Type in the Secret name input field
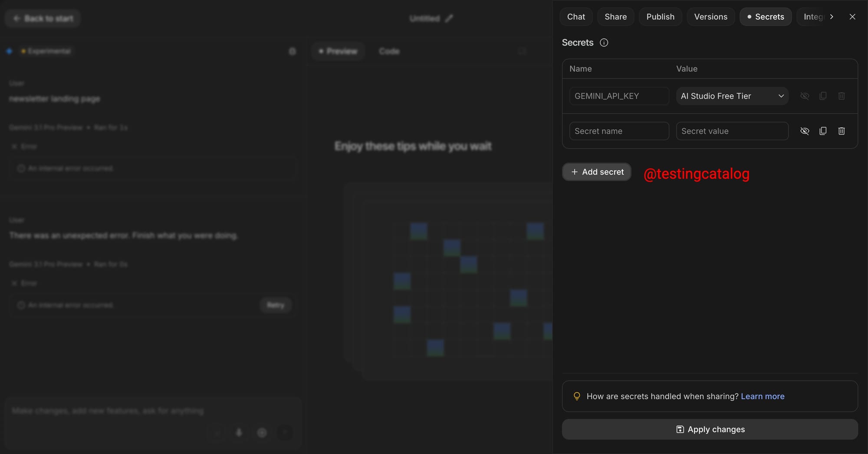Image resolution: width=868 pixels, height=454 pixels. [x=619, y=131]
